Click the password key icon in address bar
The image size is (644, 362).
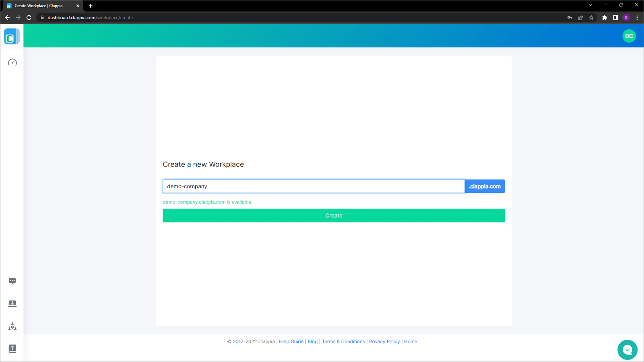pos(569,17)
